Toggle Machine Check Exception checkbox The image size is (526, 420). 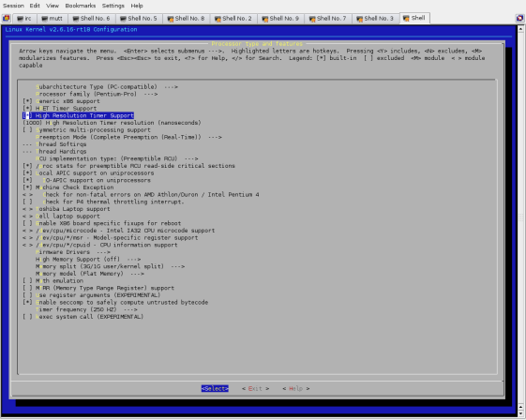pyautogui.click(x=27, y=187)
